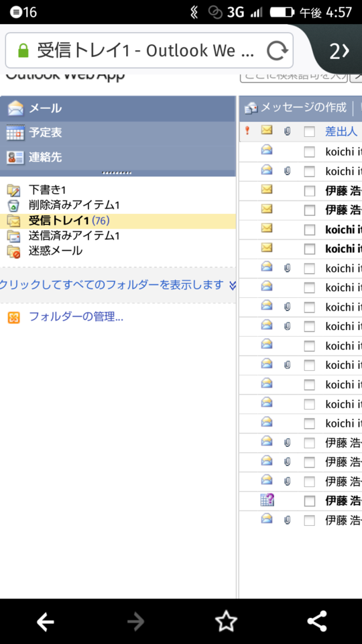Screen dimensions: 362x644
Task: Select the 受信トレイ1 inbox folder
Action: pos(118,221)
